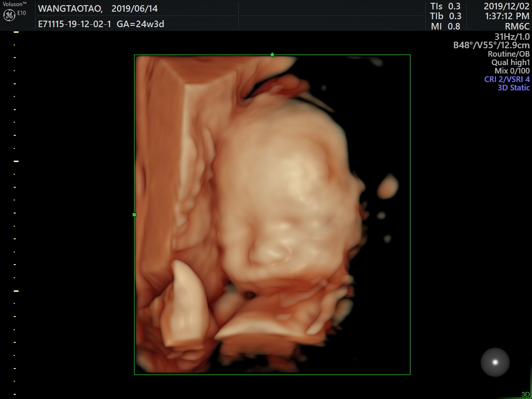Click the TIs 0.3 thermal index
The width and height of the screenshot is (532, 399).
coord(445,7)
